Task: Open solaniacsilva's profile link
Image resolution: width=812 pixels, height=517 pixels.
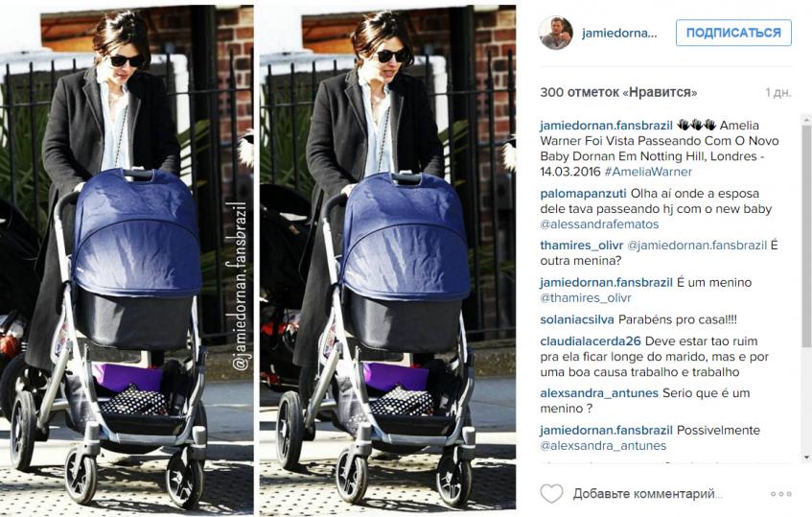Action: (x=577, y=319)
